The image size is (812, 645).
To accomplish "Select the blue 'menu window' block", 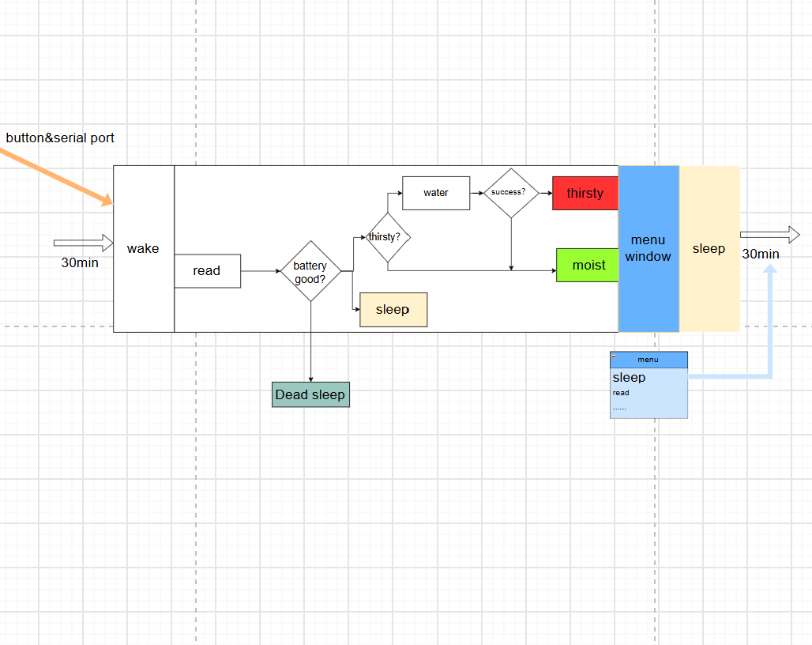I will tap(648, 249).
